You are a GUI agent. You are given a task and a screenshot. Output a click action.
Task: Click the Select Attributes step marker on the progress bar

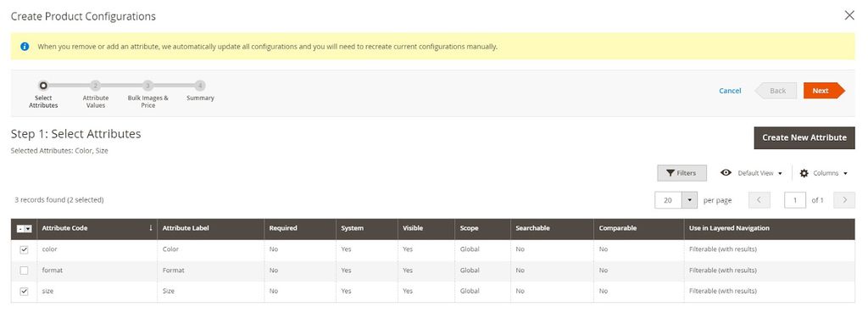coord(43,86)
